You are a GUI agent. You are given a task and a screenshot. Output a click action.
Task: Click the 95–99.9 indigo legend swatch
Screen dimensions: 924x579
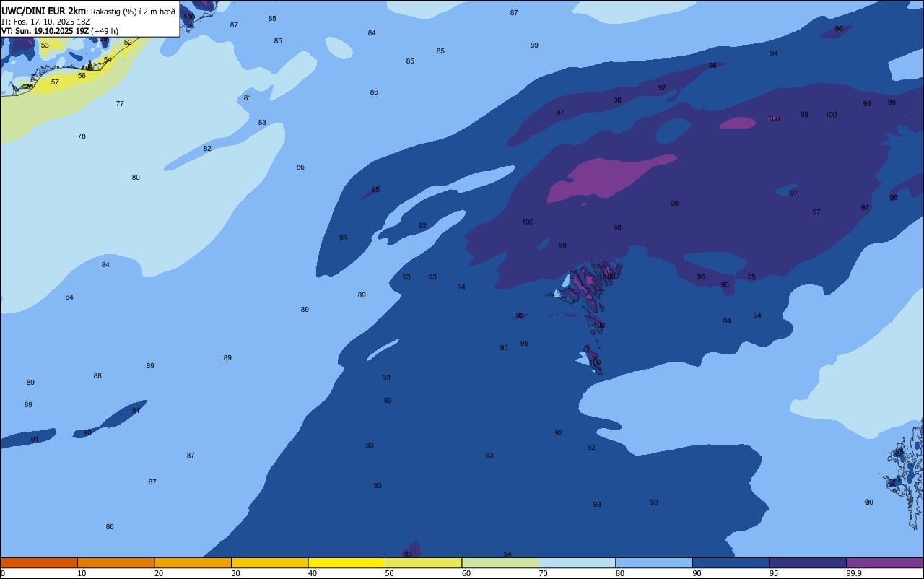pyautogui.click(x=808, y=562)
